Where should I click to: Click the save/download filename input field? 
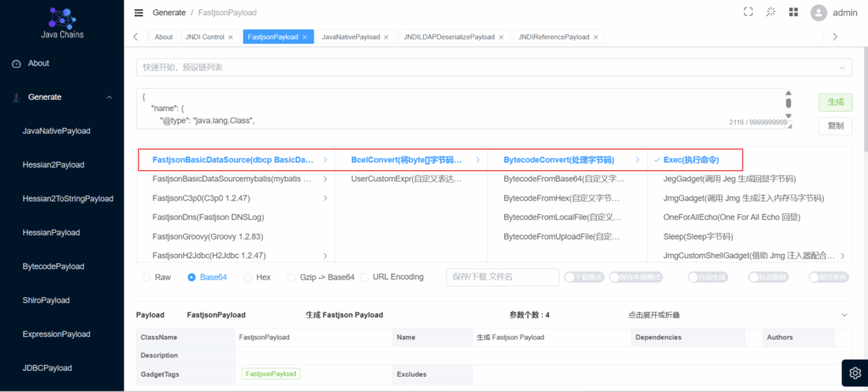(499, 277)
